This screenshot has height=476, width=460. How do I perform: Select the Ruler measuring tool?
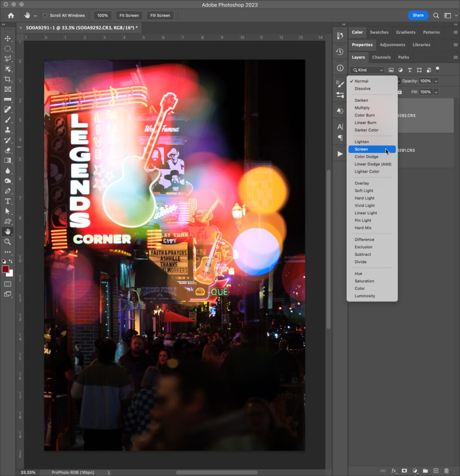click(7, 99)
